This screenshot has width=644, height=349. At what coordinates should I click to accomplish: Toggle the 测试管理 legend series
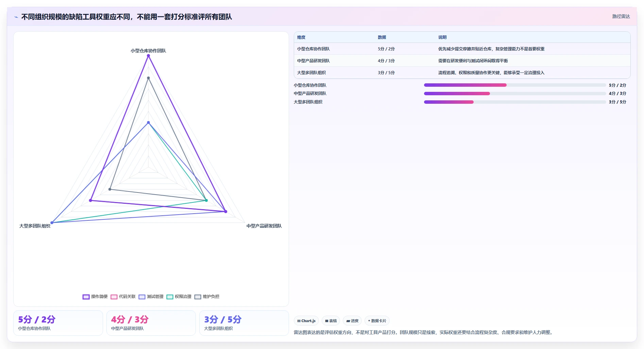(x=151, y=297)
